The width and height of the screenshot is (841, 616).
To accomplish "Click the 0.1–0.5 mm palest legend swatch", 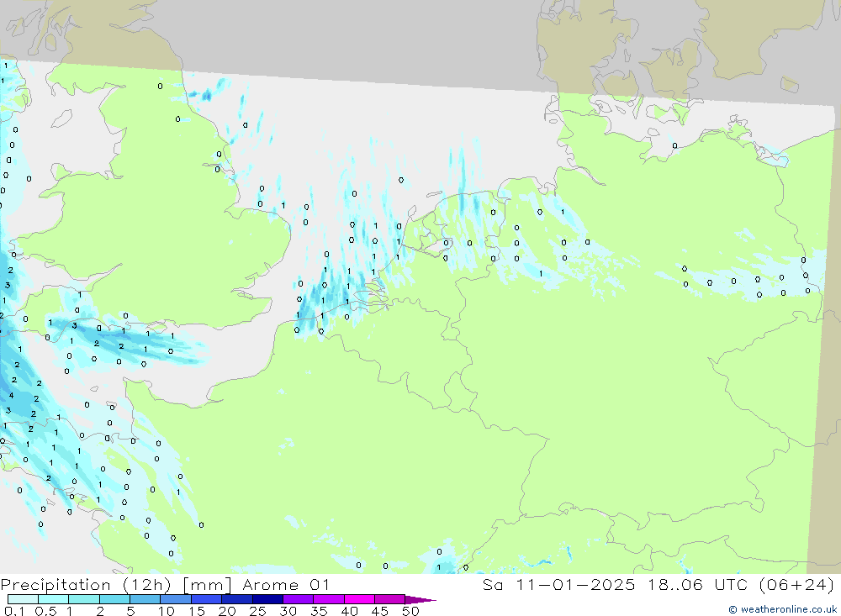I will click(x=23, y=599).
